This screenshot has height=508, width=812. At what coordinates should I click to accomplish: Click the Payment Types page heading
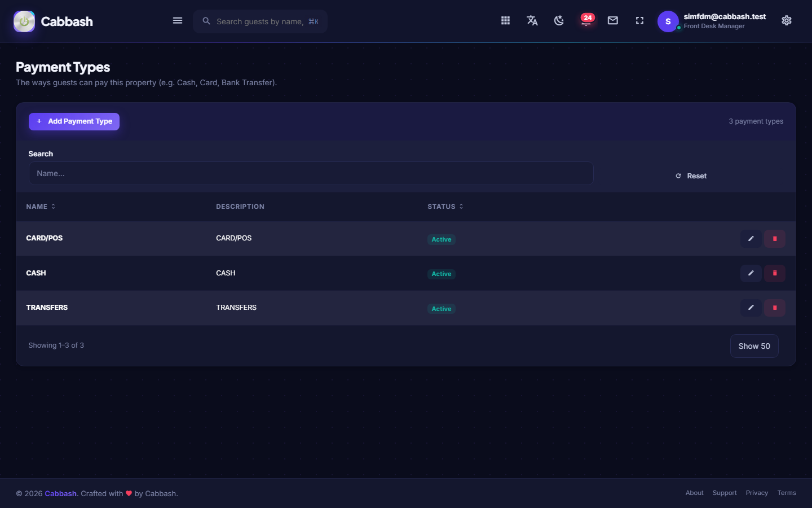tap(63, 67)
